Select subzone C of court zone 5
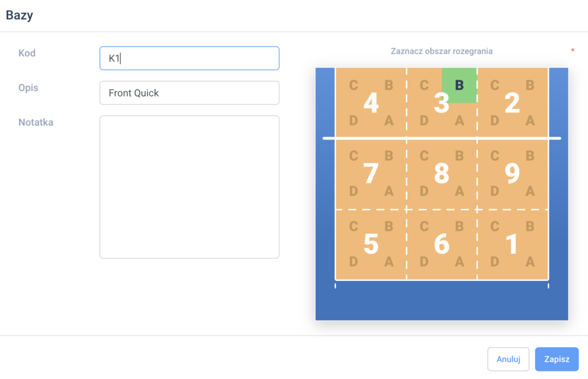Viewport: 588px width, 379px height. click(354, 227)
